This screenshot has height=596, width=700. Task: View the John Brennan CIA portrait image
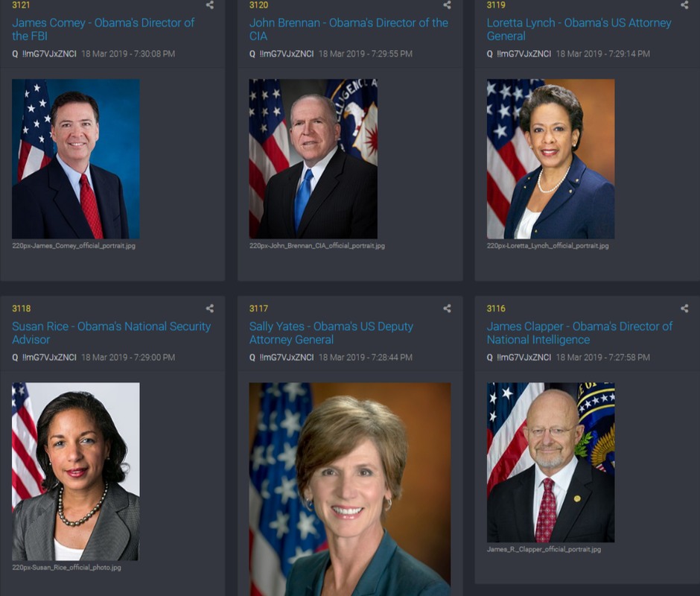click(314, 159)
